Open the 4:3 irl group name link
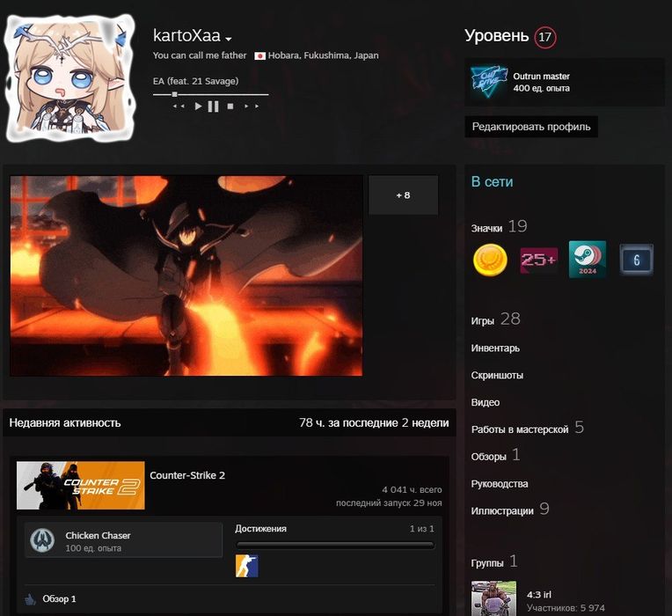This screenshot has height=616, width=672. click(x=539, y=595)
